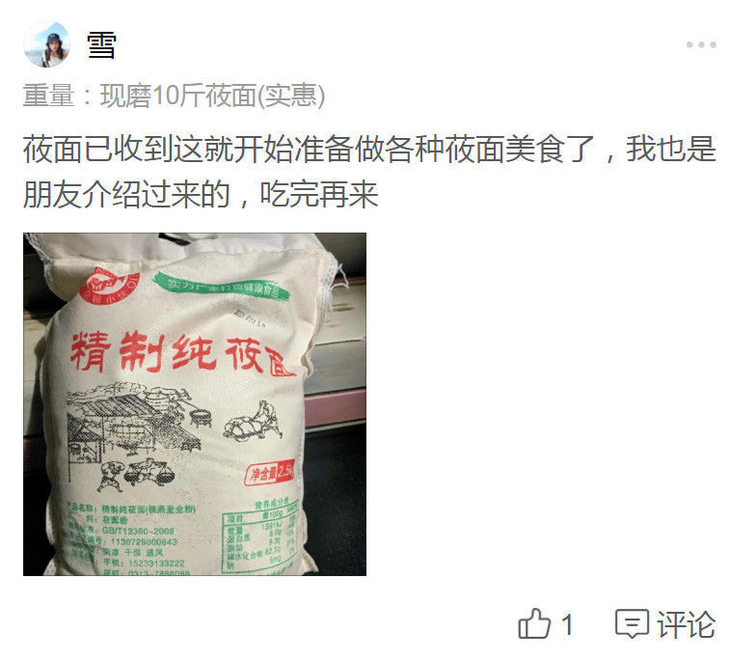This screenshot has height=661, width=730.
Task: Click reviewer's round profile avatar
Action: tap(47, 44)
